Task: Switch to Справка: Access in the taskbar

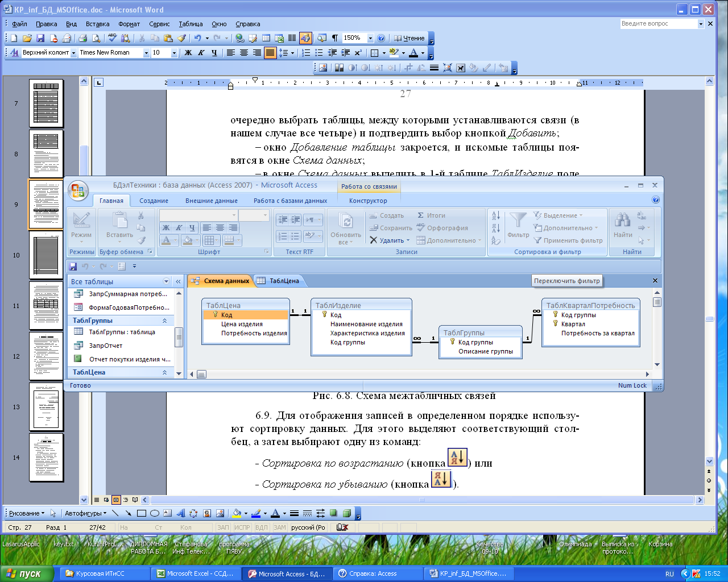Action: click(379, 573)
